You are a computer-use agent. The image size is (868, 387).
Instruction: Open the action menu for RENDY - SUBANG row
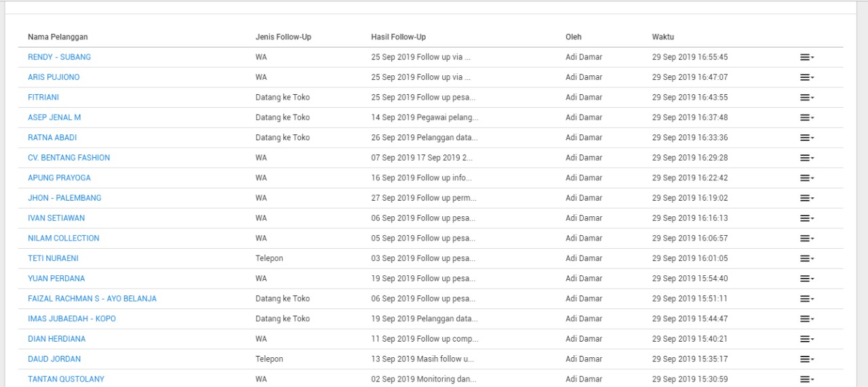tap(806, 58)
